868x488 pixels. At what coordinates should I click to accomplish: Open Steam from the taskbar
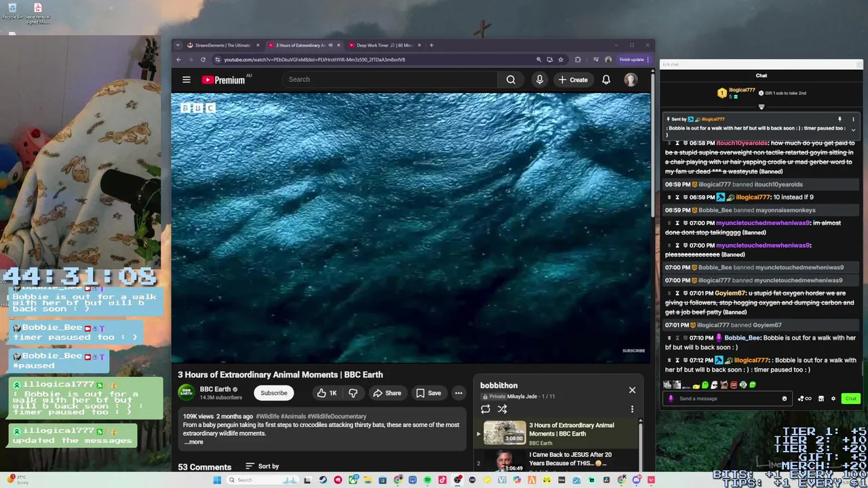[323, 481]
